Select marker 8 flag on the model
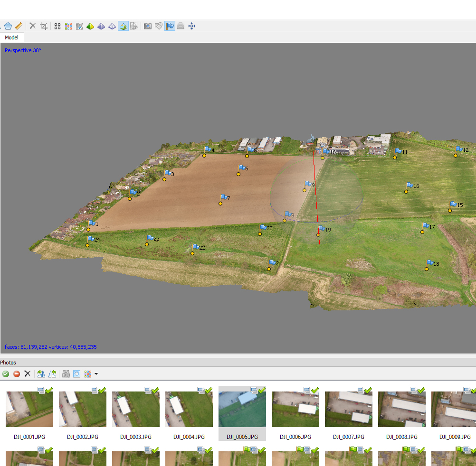Screen dimensions: 476x466 (x=288, y=214)
